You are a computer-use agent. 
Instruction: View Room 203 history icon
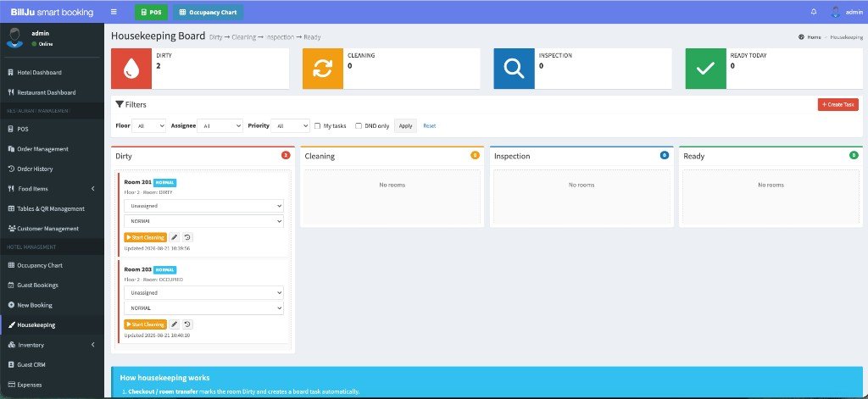(x=187, y=324)
